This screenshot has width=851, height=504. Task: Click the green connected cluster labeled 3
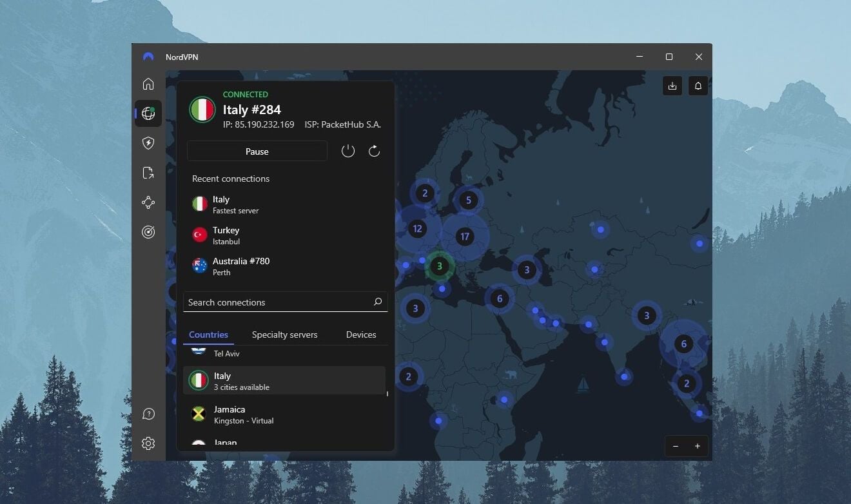[440, 266]
